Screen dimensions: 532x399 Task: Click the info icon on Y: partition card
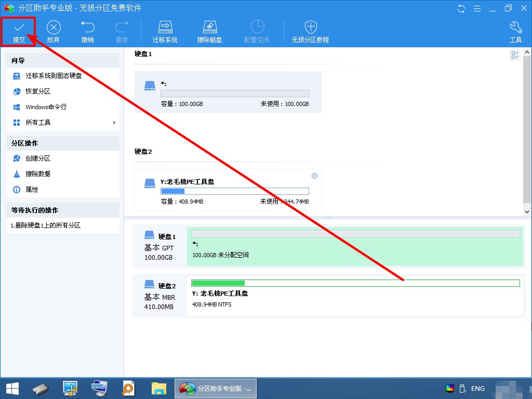coord(314,176)
